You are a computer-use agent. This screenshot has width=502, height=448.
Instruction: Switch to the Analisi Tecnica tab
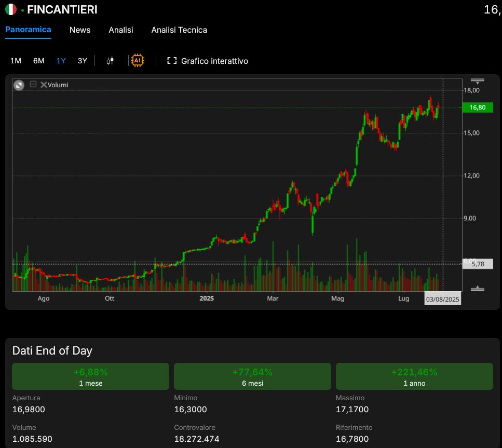[x=179, y=30]
